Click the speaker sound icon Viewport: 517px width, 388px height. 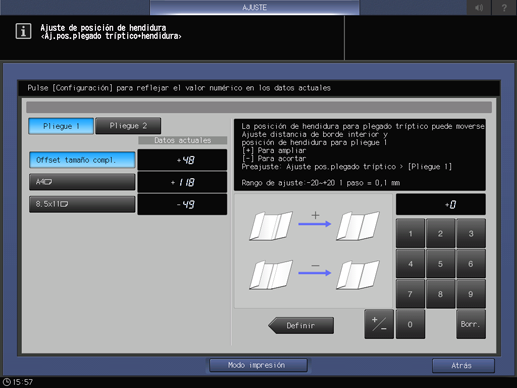(x=479, y=7)
